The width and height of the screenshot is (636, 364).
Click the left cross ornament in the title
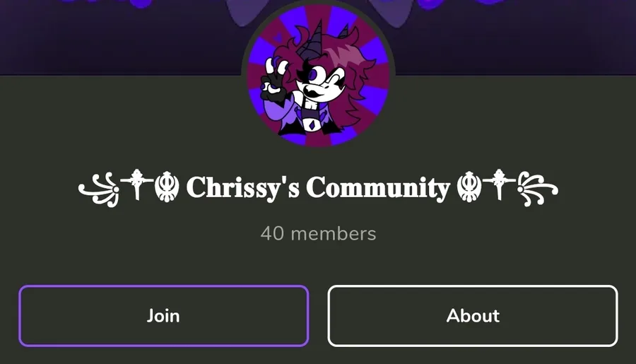click(x=137, y=184)
